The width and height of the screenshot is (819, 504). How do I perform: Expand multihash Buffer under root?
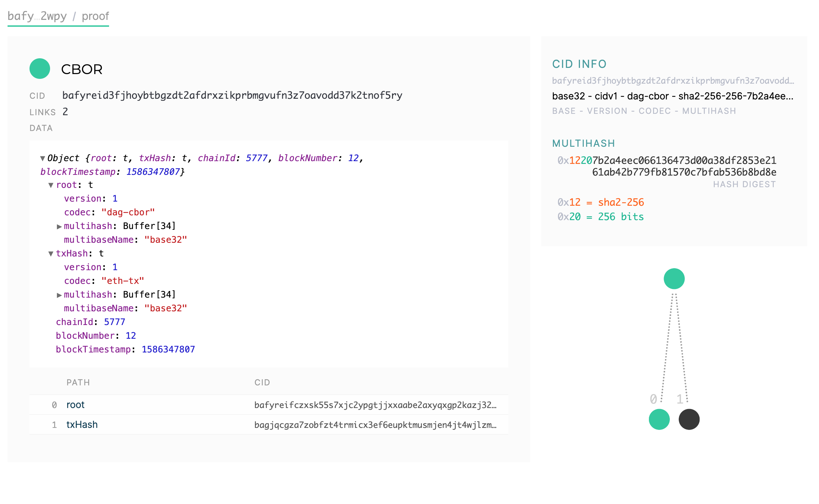(59, 227)
